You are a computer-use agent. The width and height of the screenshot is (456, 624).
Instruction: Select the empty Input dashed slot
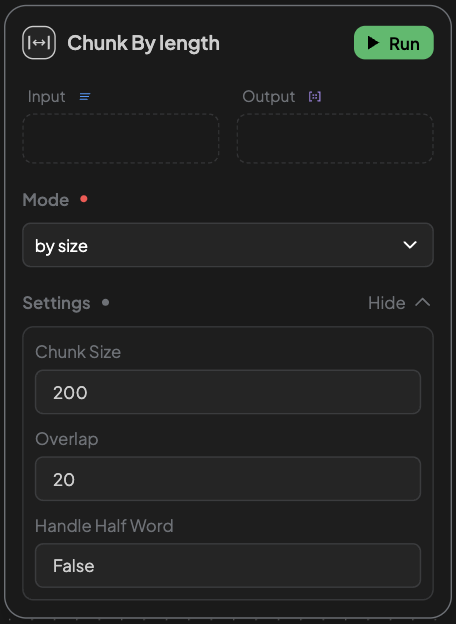pos(121,138)
